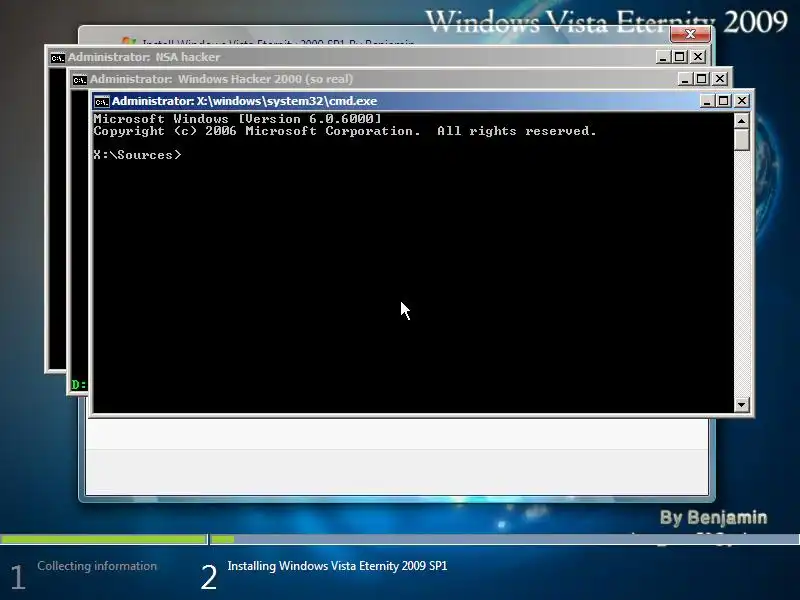800x600 pixels.
Task: Click the Installing Windows Vista Eternity 2009 SP1 label
Action: point(337,566)
